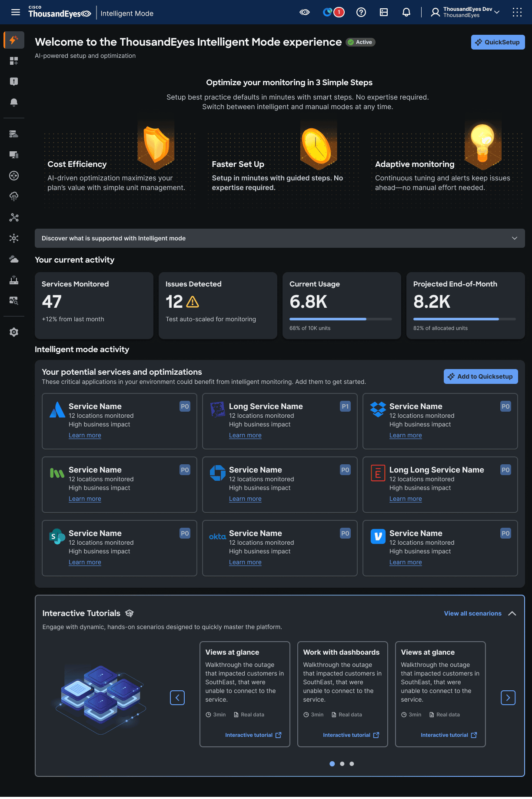Go to next tutorials with right arrow
This screenshot has height=799, width=532.
pos(508,698)
